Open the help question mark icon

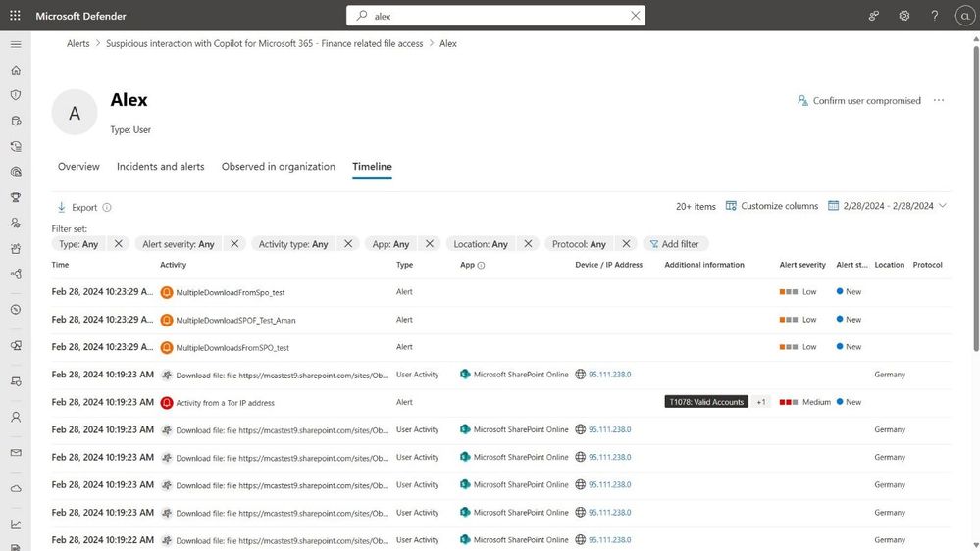point(934,16)
